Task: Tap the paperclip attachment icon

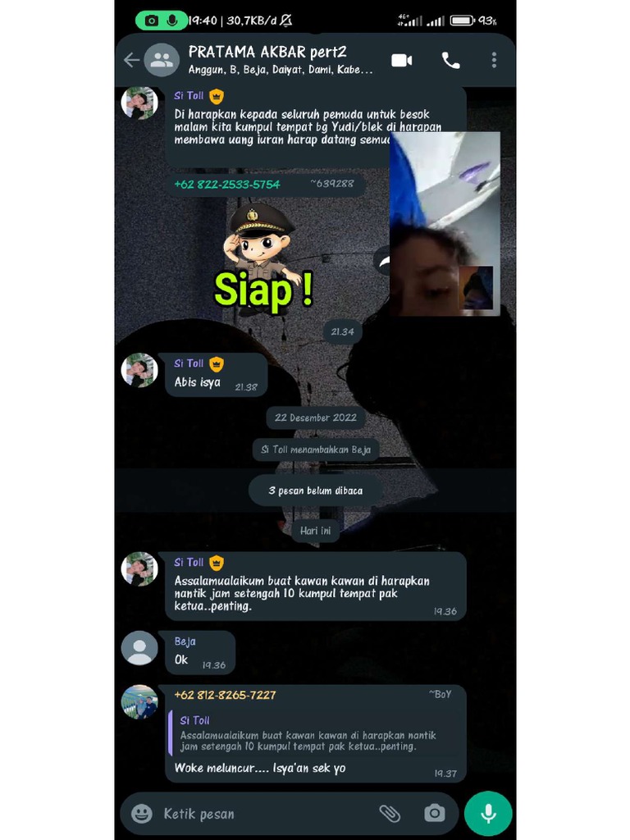Action: pyautogui.click(x=390, y=813)
